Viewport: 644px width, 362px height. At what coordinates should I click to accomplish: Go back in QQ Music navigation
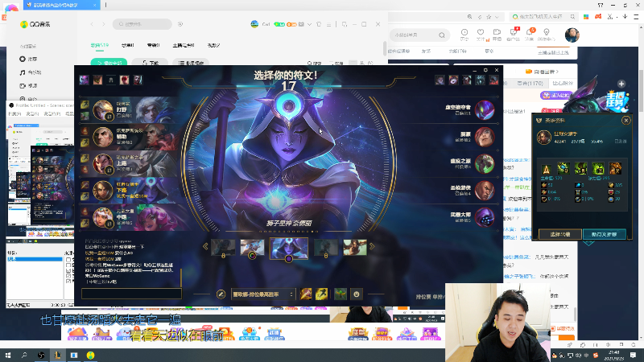click(x=92, y=24)
